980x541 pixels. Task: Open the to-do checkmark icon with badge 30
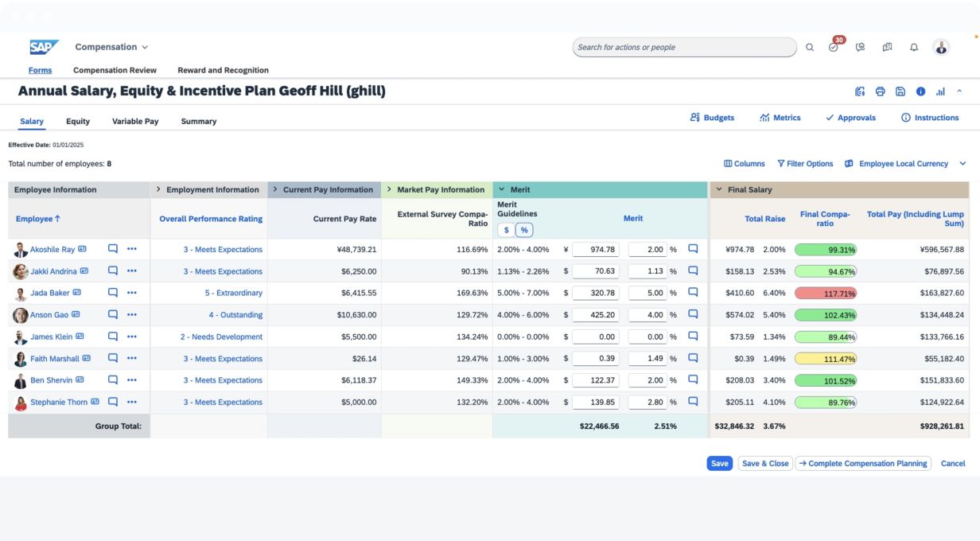tap(833, 48)
